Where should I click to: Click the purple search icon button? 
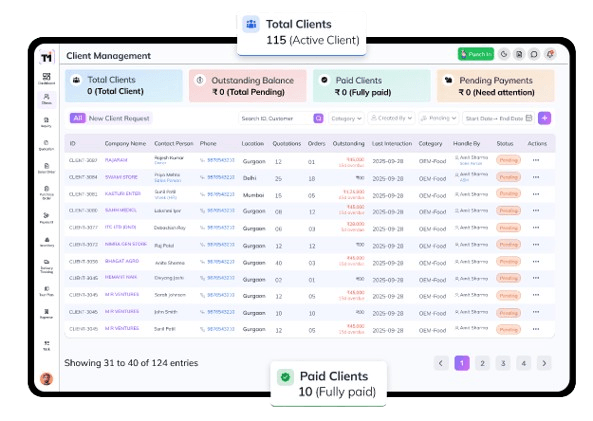coord(318,118)
